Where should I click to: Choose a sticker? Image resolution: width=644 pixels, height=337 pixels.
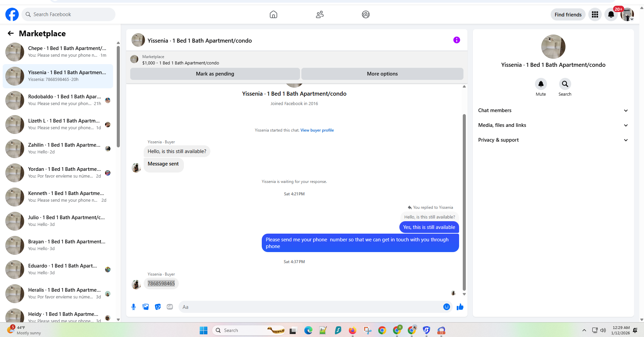coord(158,307)
